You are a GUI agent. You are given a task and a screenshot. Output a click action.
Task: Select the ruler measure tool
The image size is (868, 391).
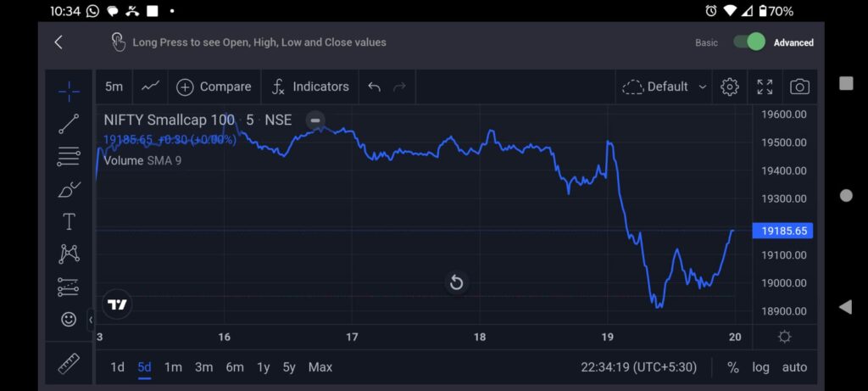click(69, 364)
